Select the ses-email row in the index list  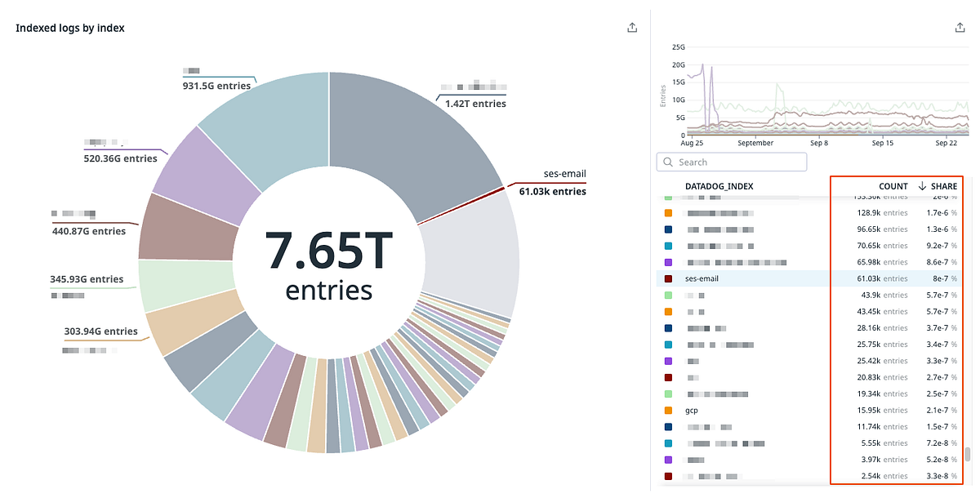pos(735,278)
